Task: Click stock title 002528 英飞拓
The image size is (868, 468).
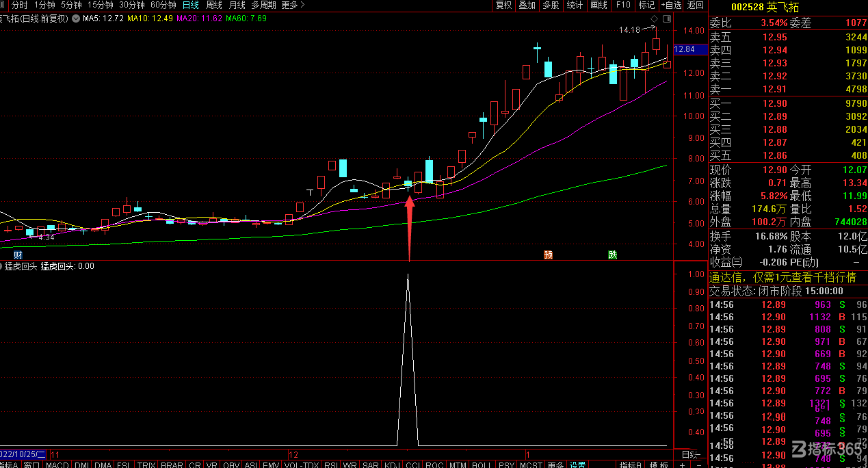Action: (765, 7)
